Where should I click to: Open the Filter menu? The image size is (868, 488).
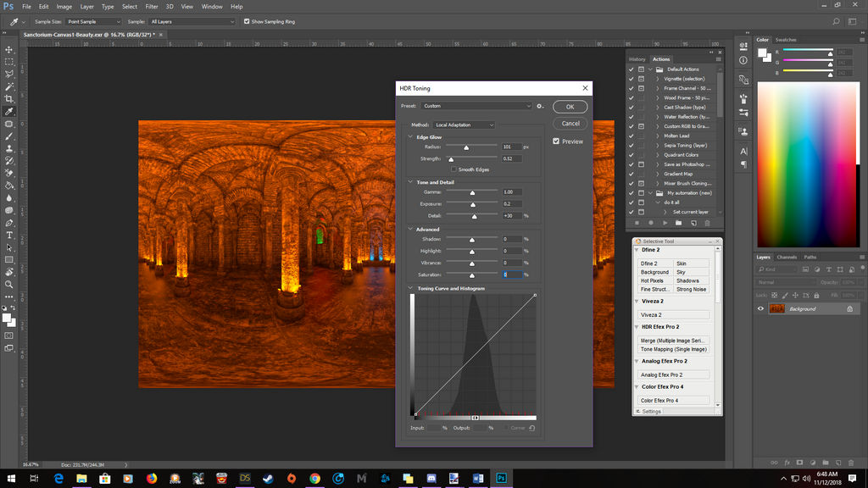[151, 7]
